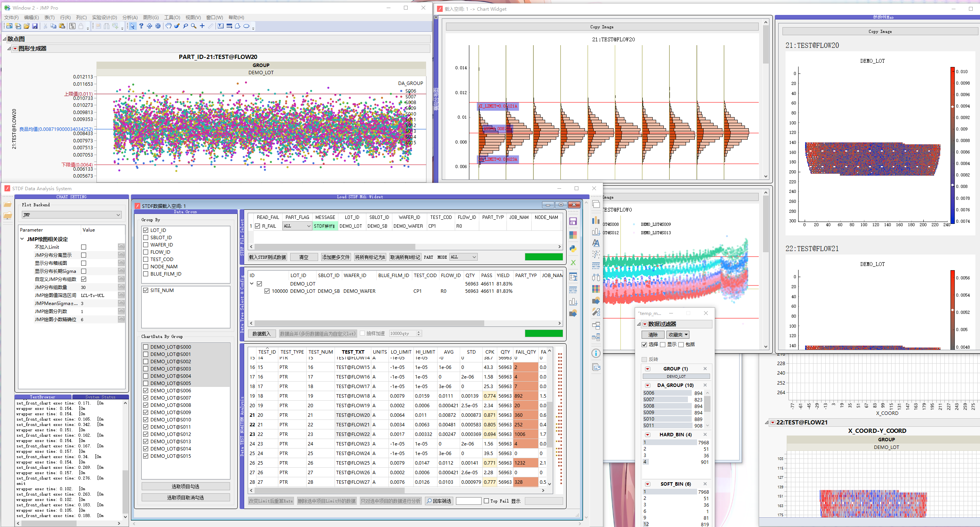
Task: Collapse the JMP绘图相关设定 tree section
Action: (22, 239)
